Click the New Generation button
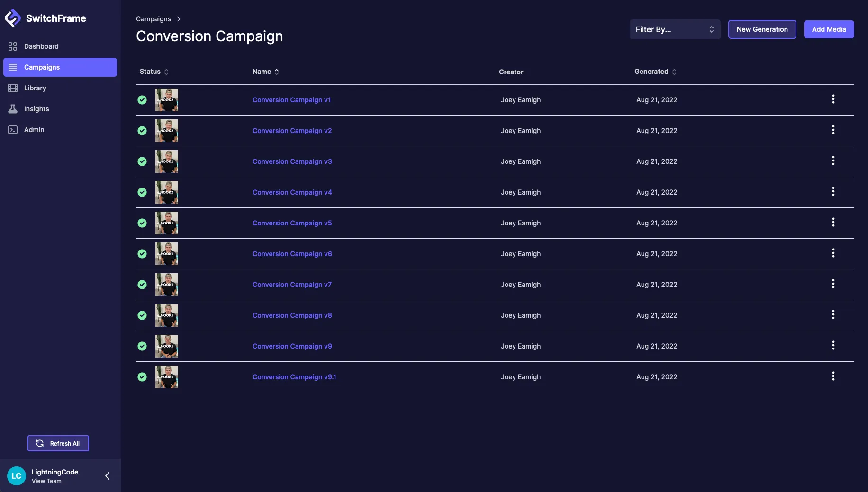Viewport: 868px width, 492px height. 762,29
